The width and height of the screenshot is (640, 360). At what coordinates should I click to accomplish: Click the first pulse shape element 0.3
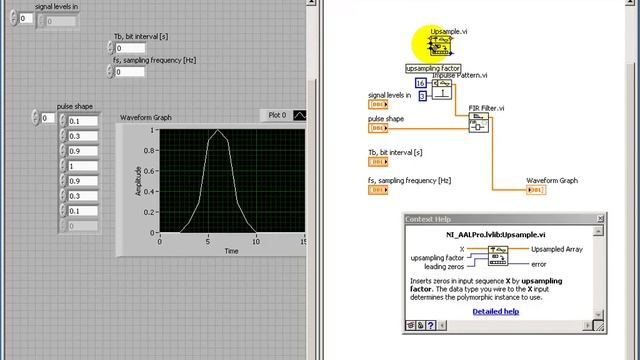[83, 136]
